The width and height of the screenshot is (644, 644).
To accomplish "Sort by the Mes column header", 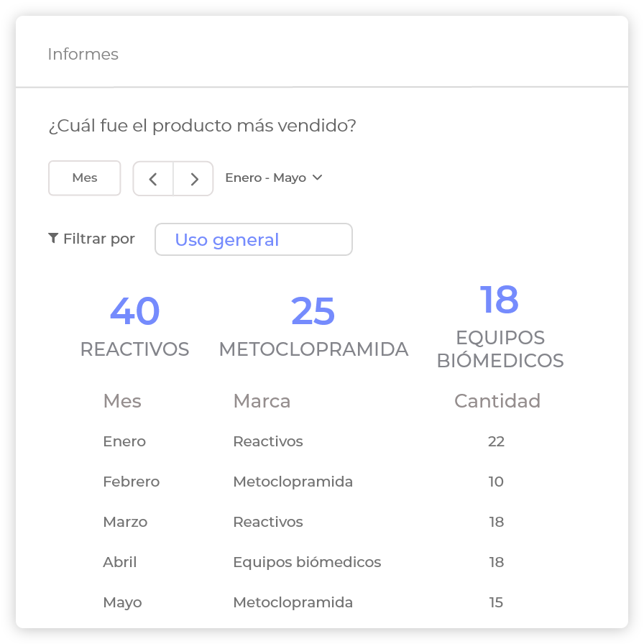I will pos(122,401).
